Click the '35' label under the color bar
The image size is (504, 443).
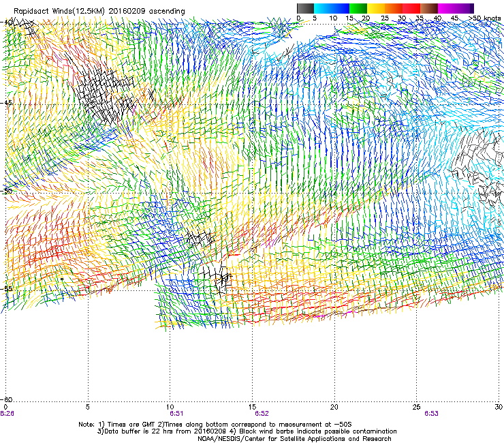420,18
